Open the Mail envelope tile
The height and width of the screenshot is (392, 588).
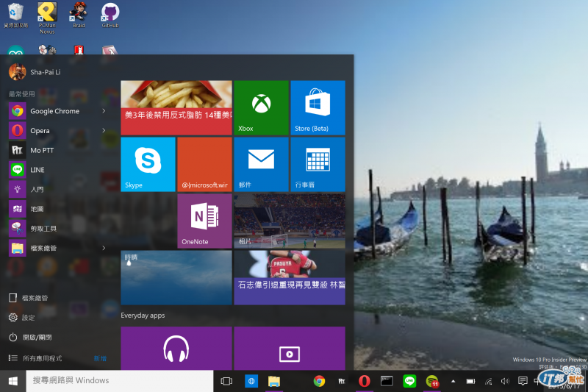click(261, 164)
